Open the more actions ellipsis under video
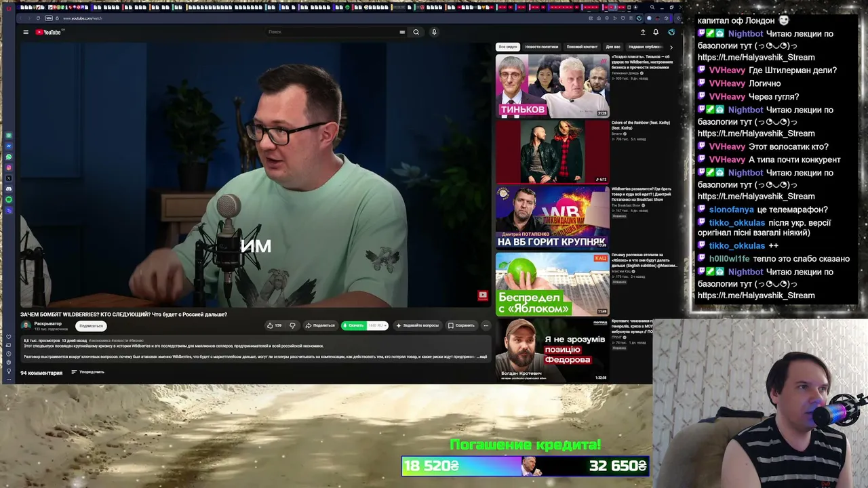 (x=486, y=325)
